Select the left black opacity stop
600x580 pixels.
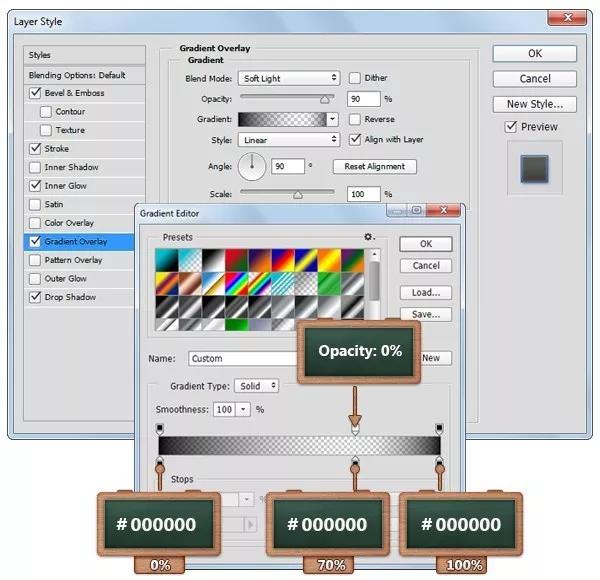point(160,429)
